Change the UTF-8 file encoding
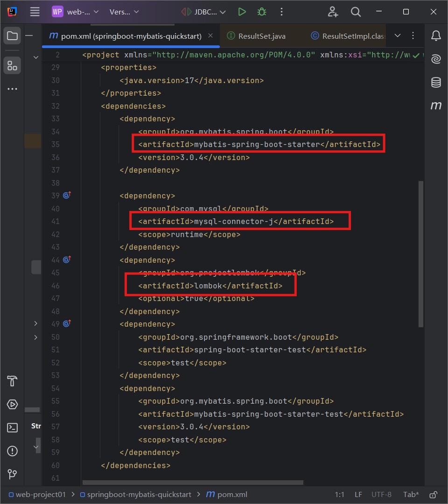This screenshot has width=448, height=504. point(381,494)
